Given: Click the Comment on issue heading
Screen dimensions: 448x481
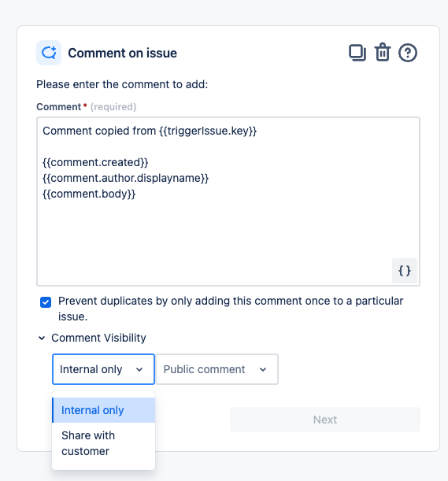Looking at the screenshot, I should (123, 53).
